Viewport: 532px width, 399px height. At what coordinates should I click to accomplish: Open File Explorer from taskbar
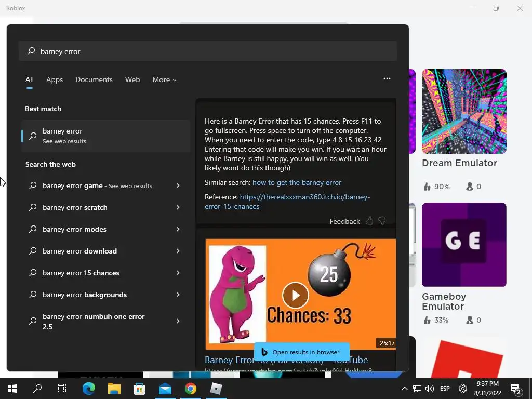pos(114,389)
